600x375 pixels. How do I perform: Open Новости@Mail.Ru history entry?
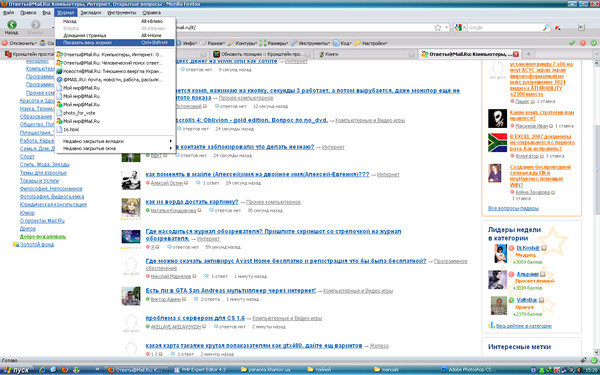pos(115,71)
